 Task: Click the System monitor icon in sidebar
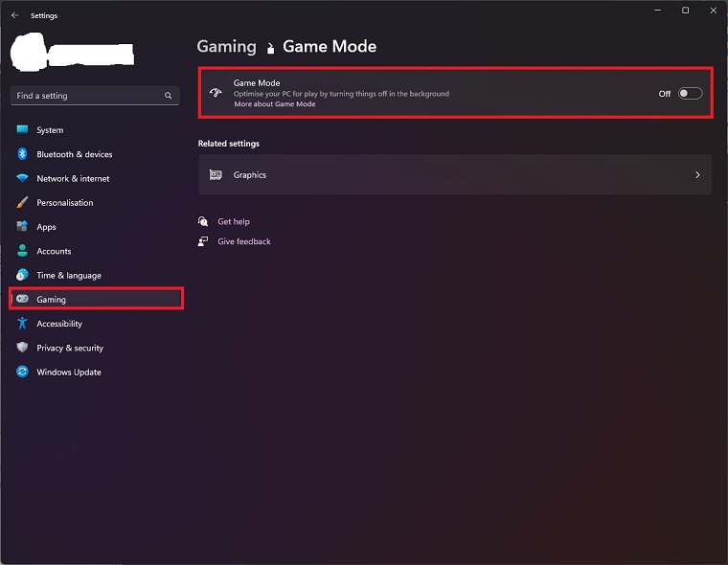(x=22, y=130)
